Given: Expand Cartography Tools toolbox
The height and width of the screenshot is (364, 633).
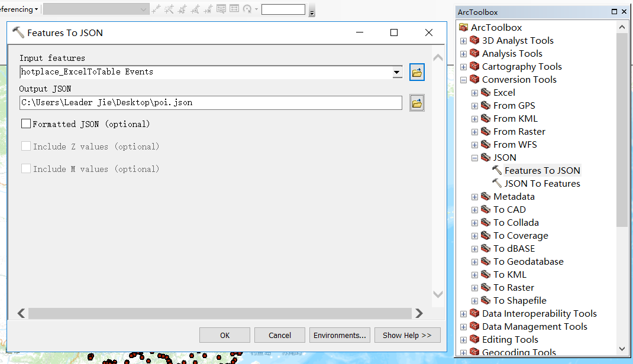Looking at the screenshot, I should [x=463, y=67].
